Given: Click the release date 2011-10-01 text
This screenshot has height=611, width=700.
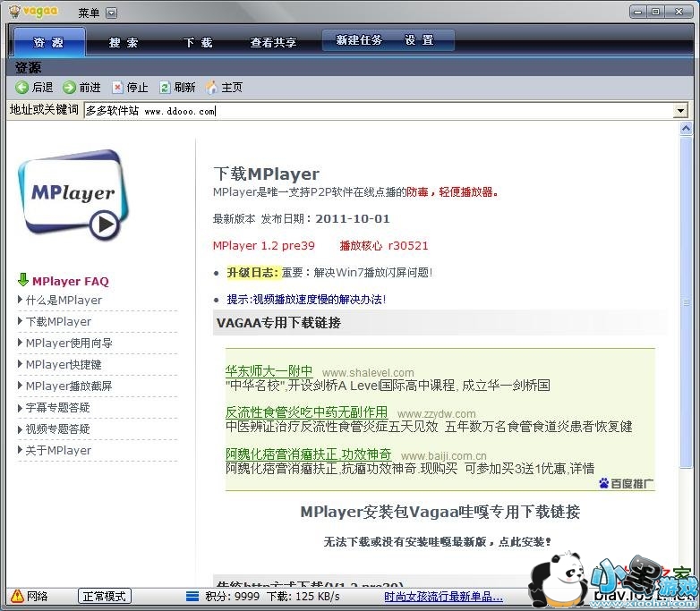Looking at the screenshot, I should pyautogui.click(x=353, y=218).
